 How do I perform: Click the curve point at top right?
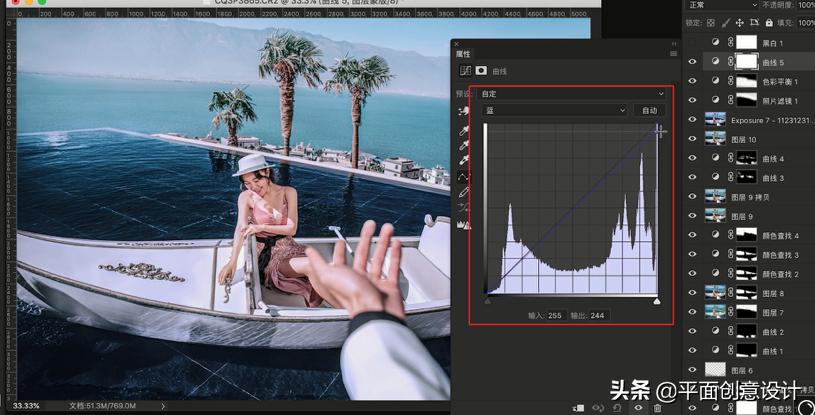pyautogui.click(x=658, y=130)
